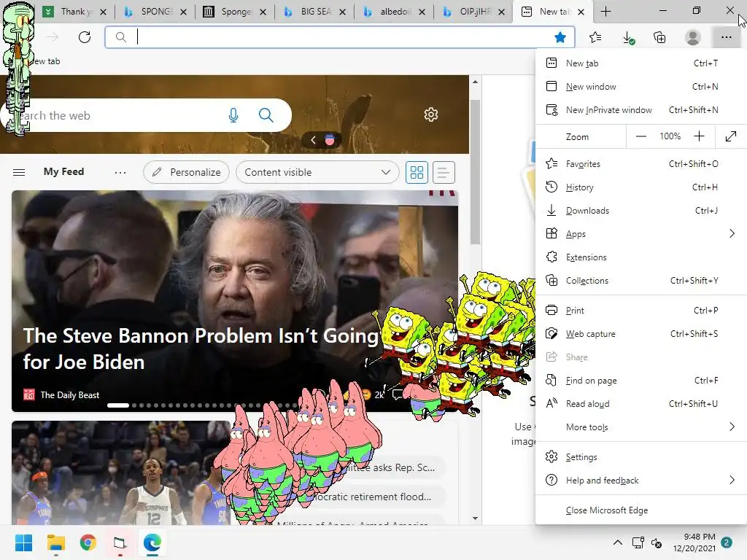Open Settings from the Edge menu
Viewport: 747px width, 560px height.
coord(640,457)
